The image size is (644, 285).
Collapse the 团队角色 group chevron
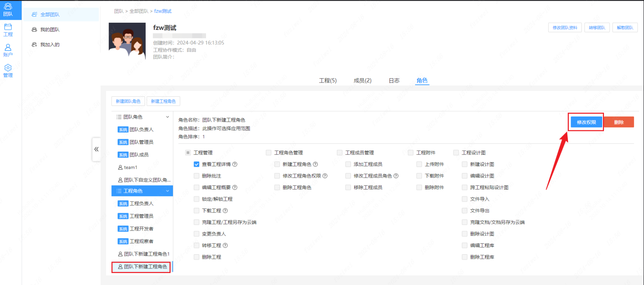[x=167, y=117]
